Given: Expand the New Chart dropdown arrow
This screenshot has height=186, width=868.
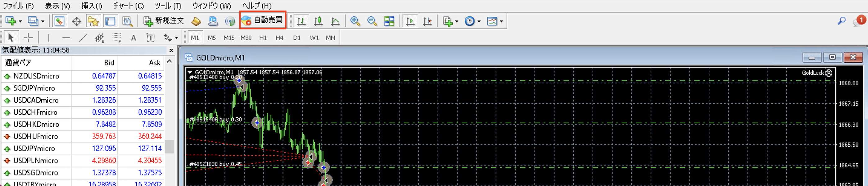Looking at the screenshot, I should 20,21.
